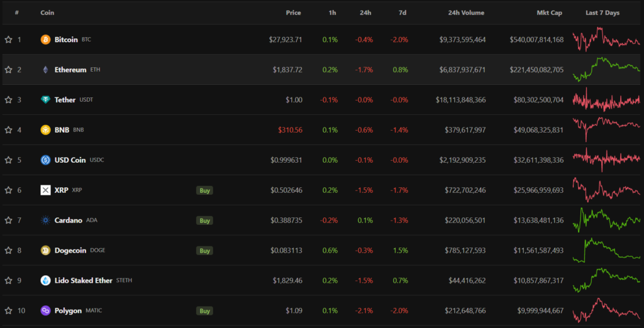Click the Dogecoin logo icon
This screenshot has height=328, width=644.
45,251
